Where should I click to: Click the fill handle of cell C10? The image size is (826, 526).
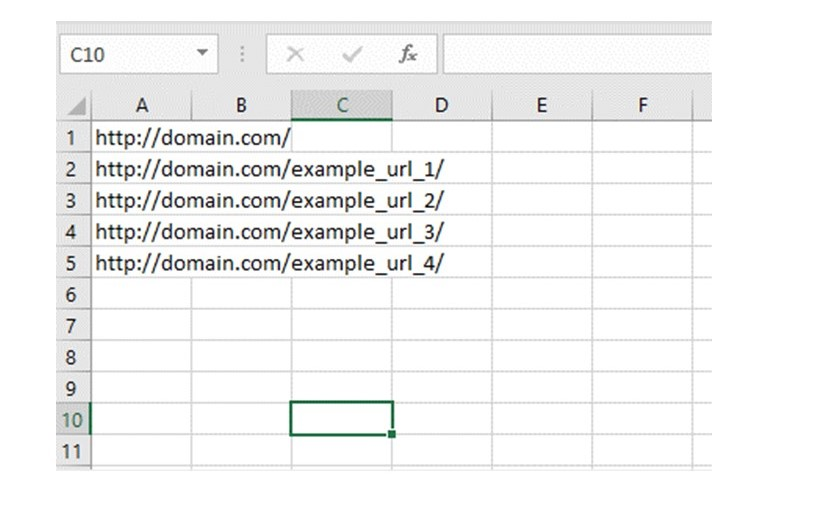(391, 434)
